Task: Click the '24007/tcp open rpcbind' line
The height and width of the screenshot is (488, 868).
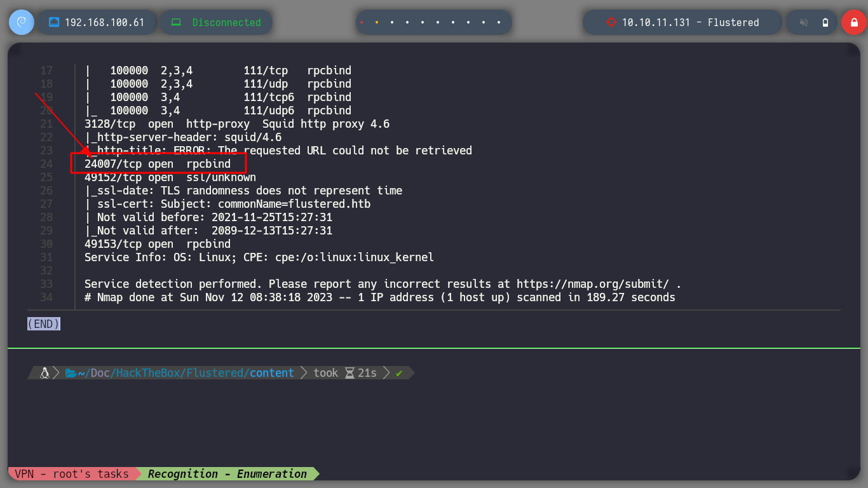Action: 158,164
